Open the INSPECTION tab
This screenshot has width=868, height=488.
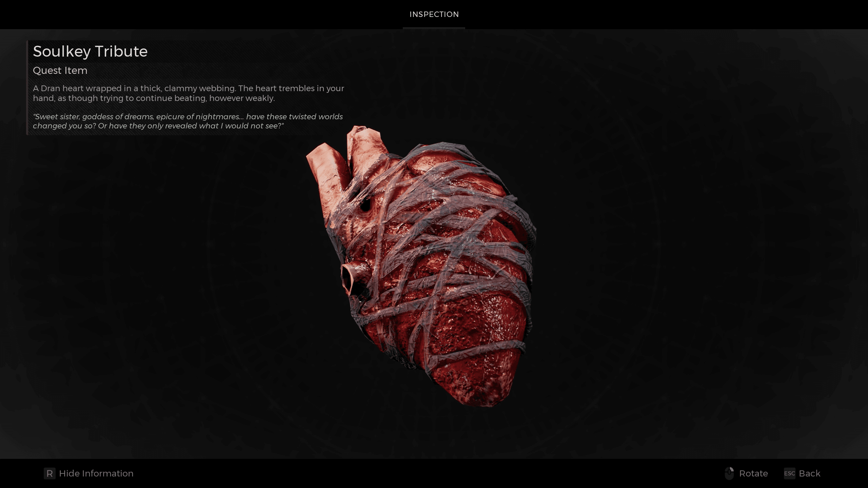pyautogui.click(x=434, y=14)
